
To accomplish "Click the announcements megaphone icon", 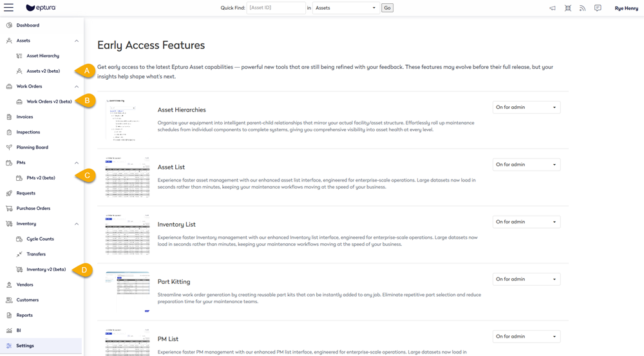I will [552, 8].
